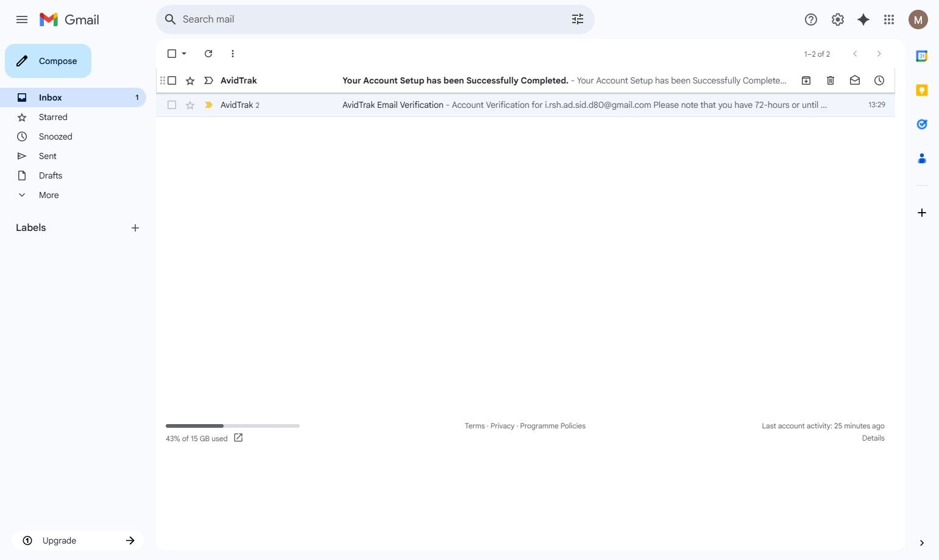Image resolution: width=939 pixels, height=560 pixels.
Task: Refresh the inbox
Action: point(208,54)
